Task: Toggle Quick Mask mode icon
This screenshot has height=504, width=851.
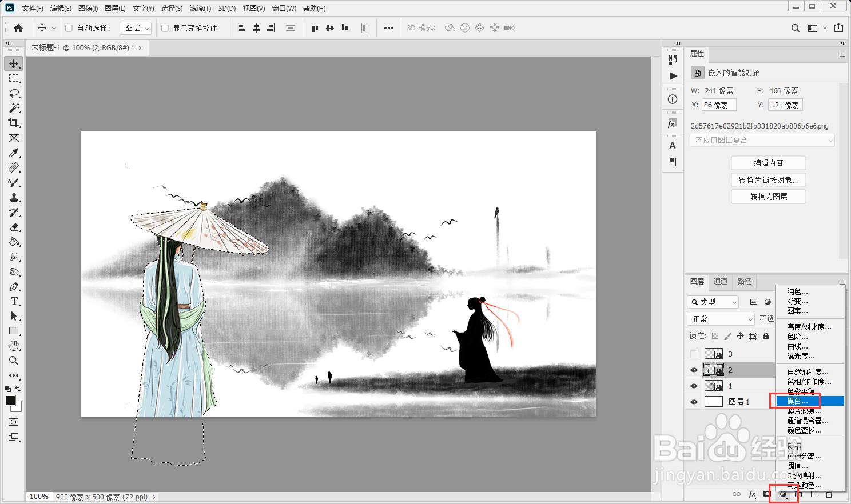Action: tap(14, 422)
